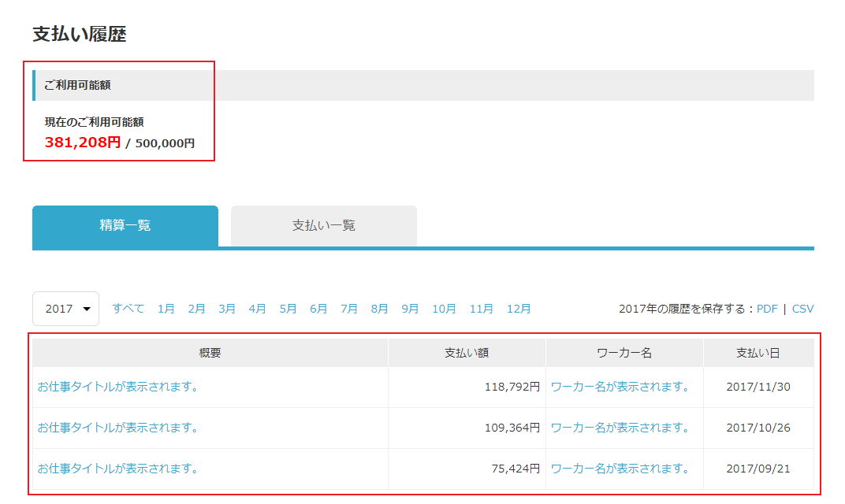This screenshot has width=845, height=504.
Task: Click the 支払い額 column header
Action: pos(467,353)
